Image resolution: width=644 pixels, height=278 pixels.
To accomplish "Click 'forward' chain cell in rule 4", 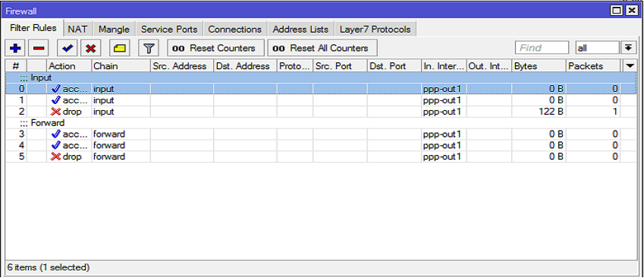I will [121, 145].
